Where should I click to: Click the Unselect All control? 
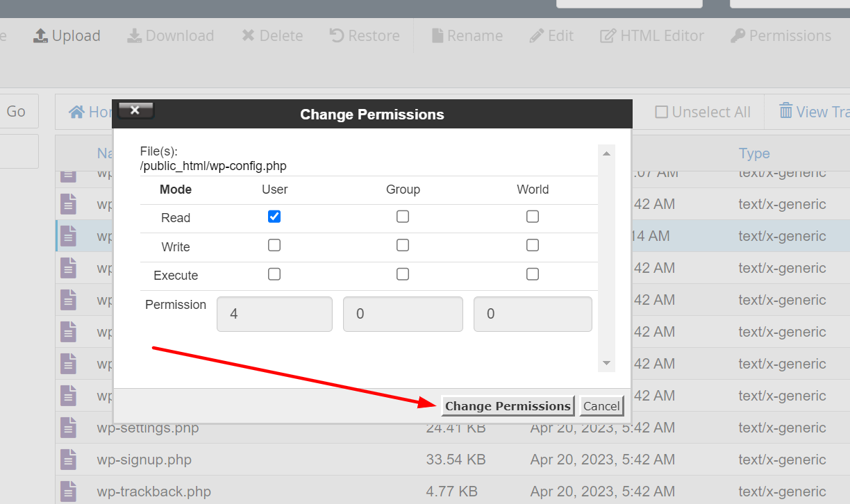702,111
